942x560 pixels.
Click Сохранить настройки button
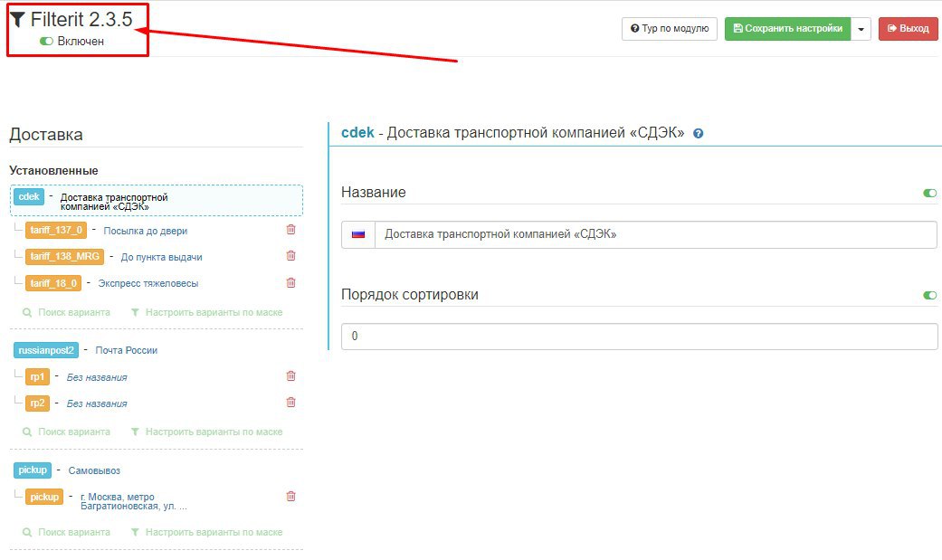(787, 29)
